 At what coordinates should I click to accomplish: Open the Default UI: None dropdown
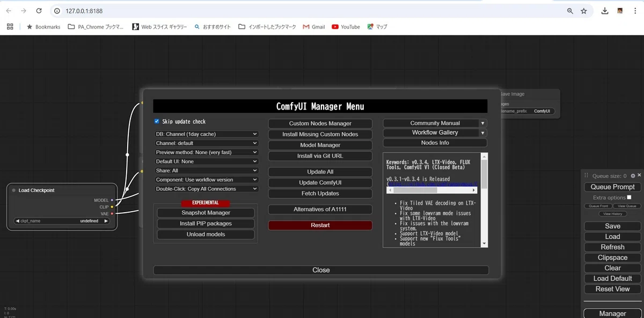[x=206, y=162]
